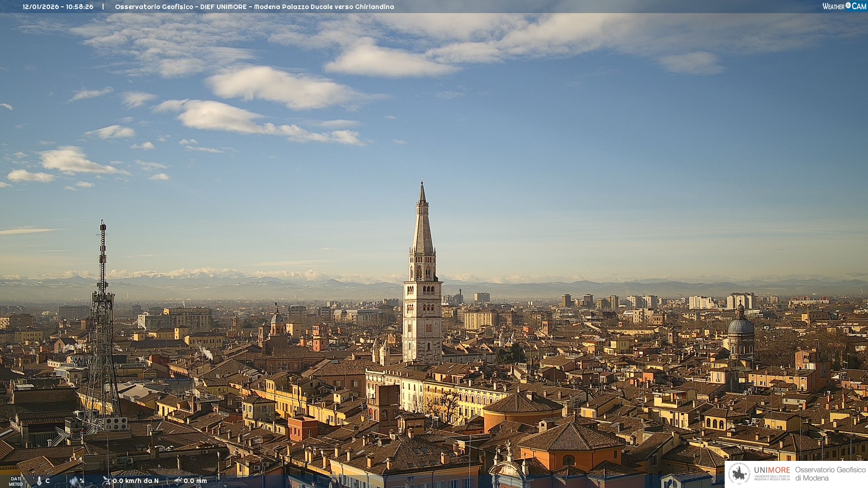Click the WeatherCAM logo

tap(844, 6)
